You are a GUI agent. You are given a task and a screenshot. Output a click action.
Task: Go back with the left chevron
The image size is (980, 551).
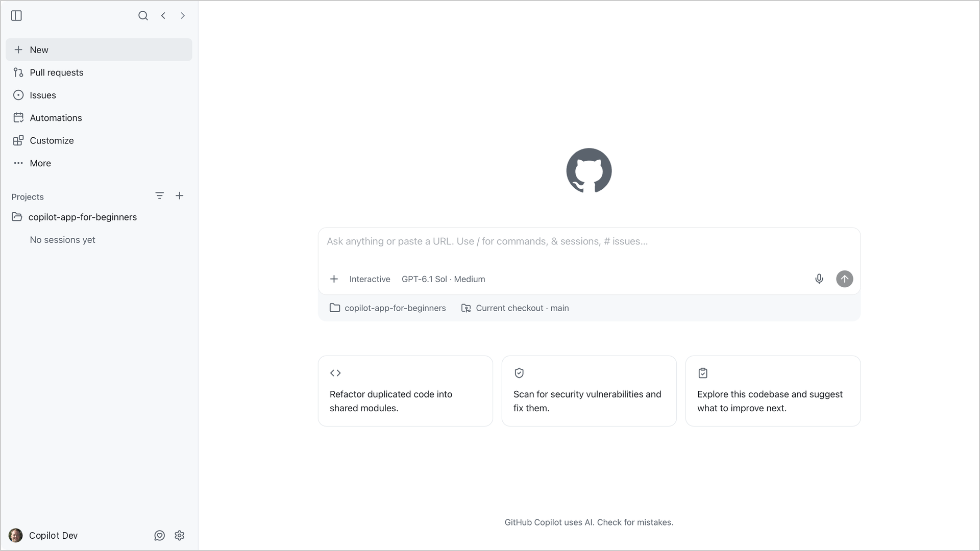(163, 16)
